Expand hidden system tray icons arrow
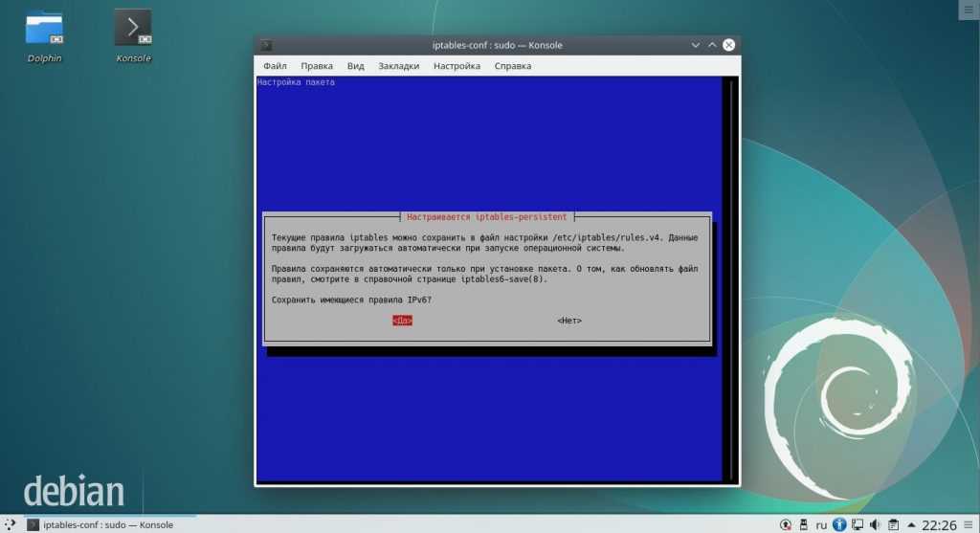The width and height of the screenshot is (980, 533). tap(908, 524)
